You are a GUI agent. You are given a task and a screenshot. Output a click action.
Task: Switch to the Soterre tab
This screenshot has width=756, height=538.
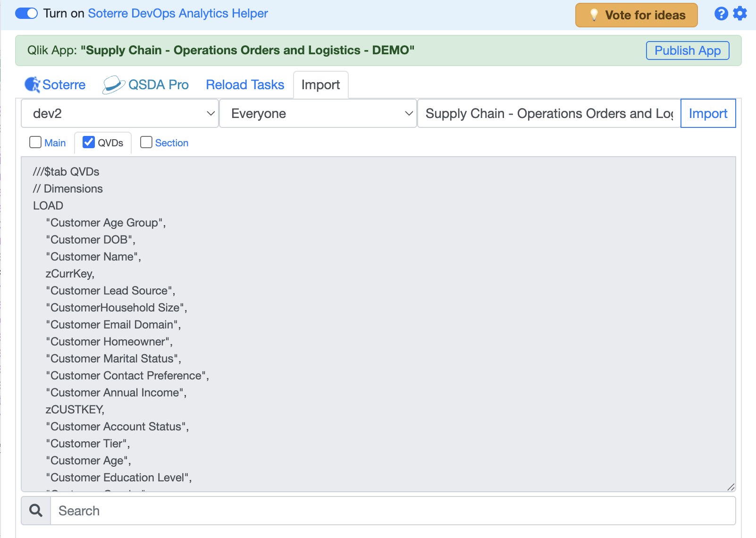coord(55,85)
